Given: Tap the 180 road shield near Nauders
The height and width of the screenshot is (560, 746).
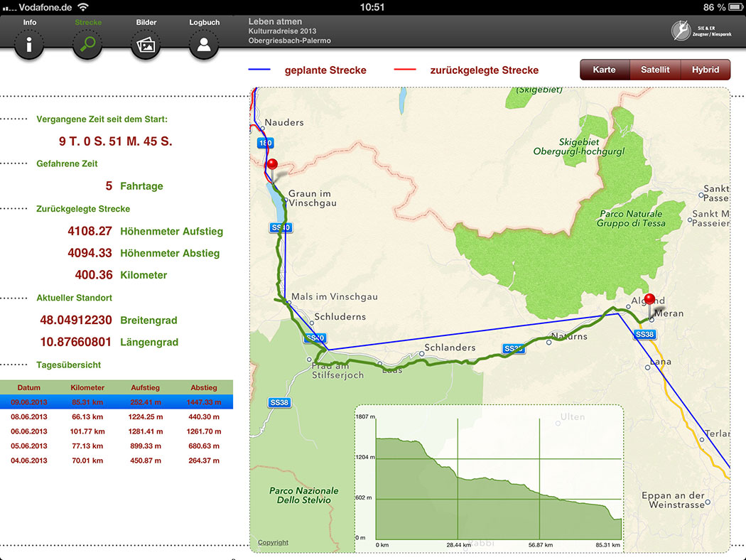Looking at the screenshot, I should tap(266, 143).
